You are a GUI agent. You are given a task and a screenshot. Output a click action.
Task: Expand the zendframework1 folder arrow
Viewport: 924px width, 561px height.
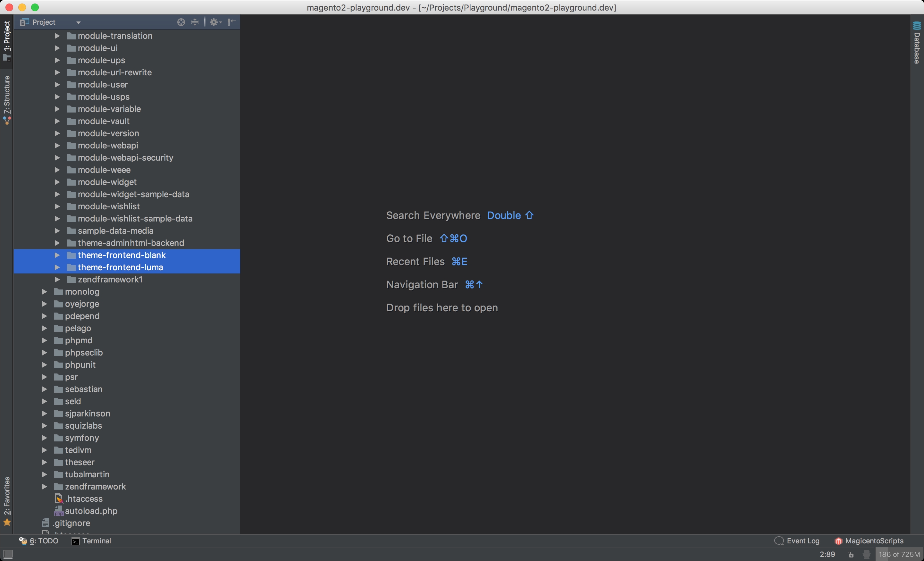click(57, 279)
